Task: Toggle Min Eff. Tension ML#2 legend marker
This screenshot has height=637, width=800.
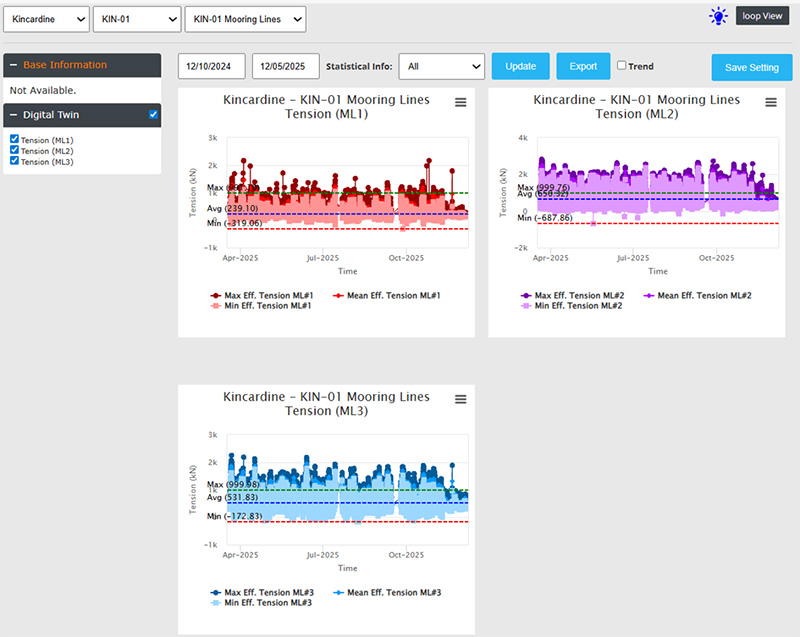Action: pyautogui.click(x=526, y=305)
